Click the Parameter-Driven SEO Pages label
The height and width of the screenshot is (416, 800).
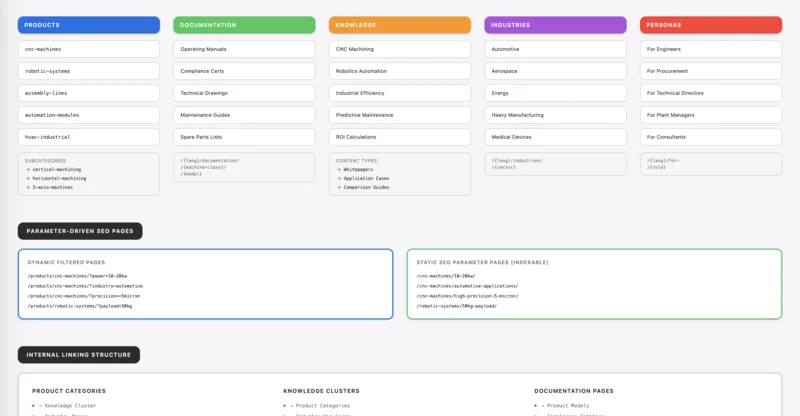[x=80, y=231]
